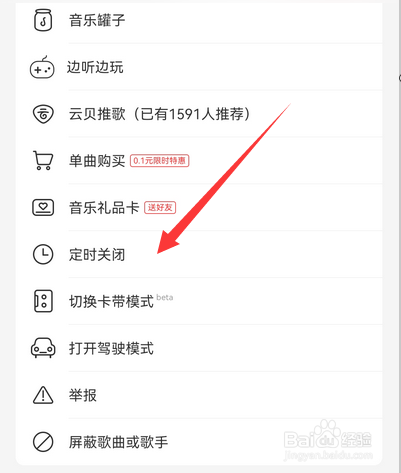This screenshot has width=401, height=473.
Task: Tap the shopping cart icon
Action: tap(43, 161)
